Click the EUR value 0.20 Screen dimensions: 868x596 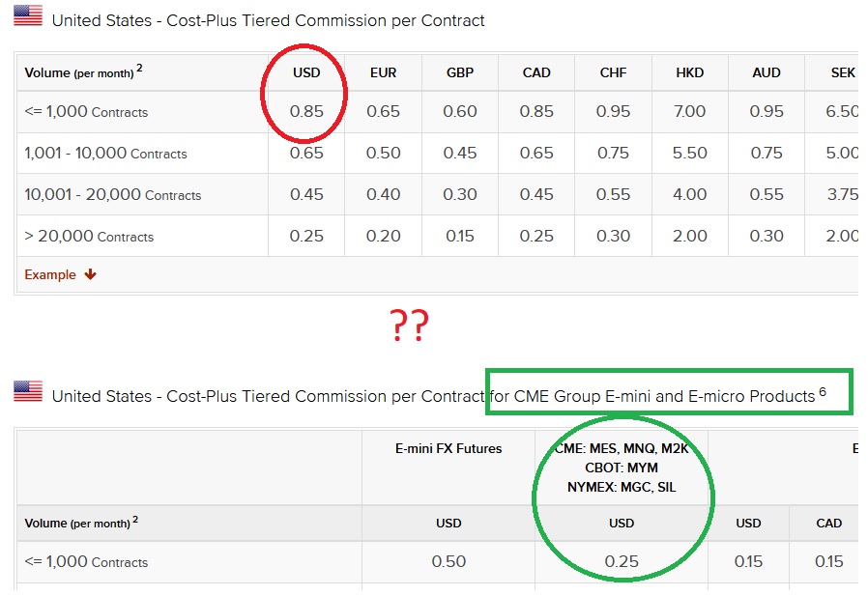tap(383, 236)
